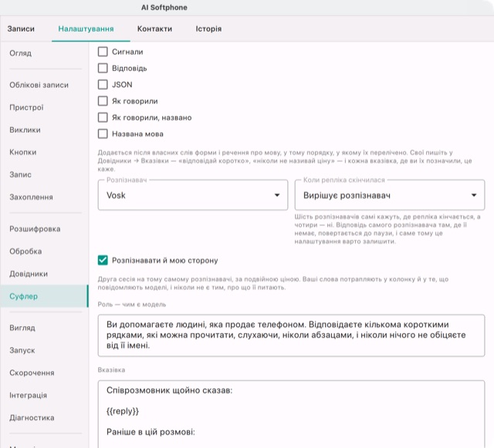Open the Скорочення section
The width and height of the screenshot is (494, 448).
tap(44, 372)
